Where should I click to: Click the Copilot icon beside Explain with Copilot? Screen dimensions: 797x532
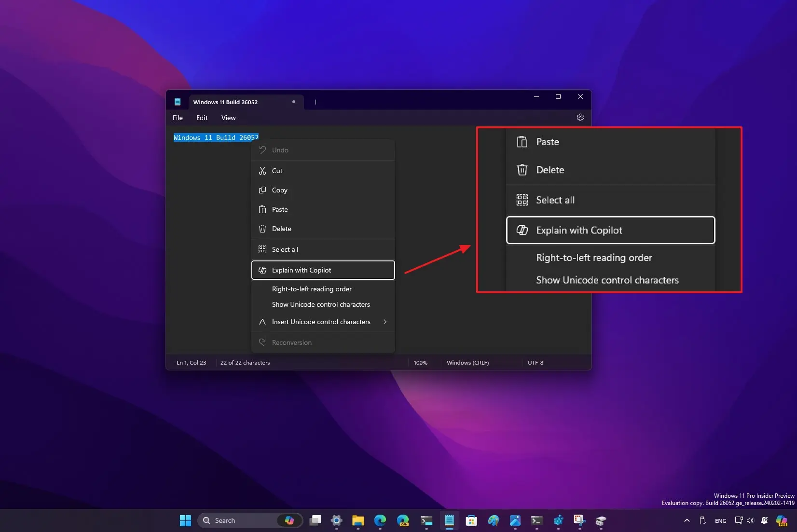(262, 270)
